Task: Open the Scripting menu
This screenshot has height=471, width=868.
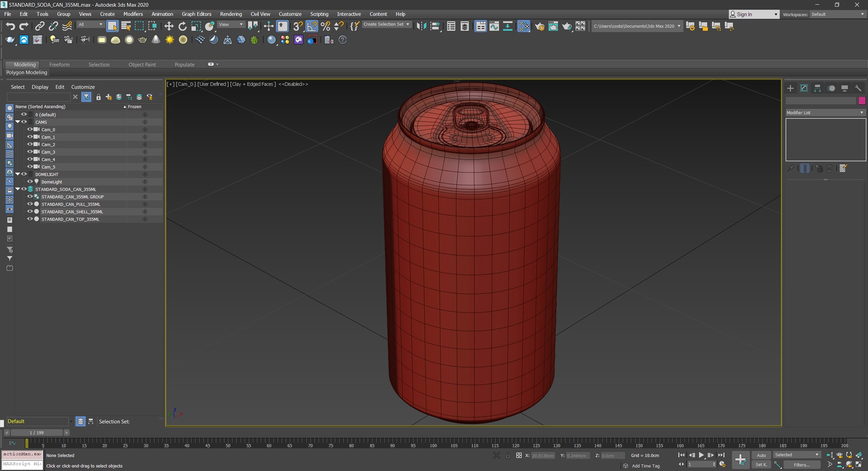Action: [x=319, y=14]
